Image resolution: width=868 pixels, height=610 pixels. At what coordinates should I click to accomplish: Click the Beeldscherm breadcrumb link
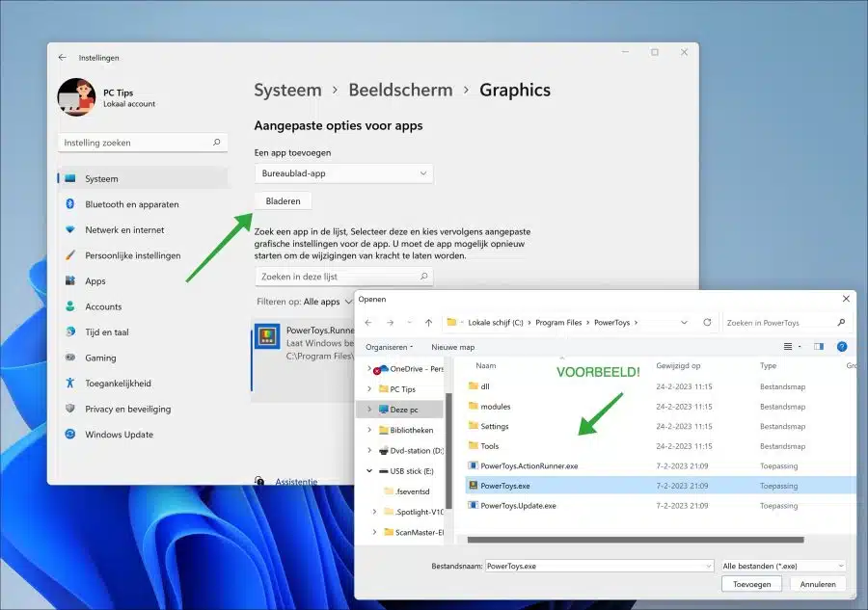[x=401, y=90]
